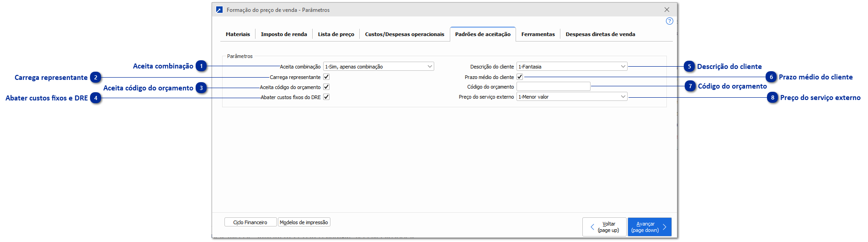Click numbered callout marker 2

pos(96,78)
